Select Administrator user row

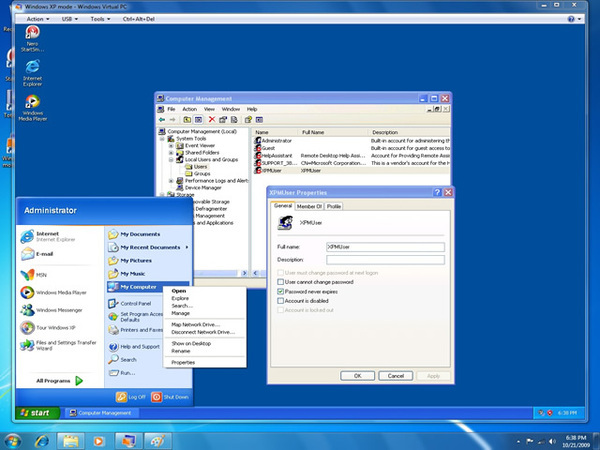[x=351, y=141]
